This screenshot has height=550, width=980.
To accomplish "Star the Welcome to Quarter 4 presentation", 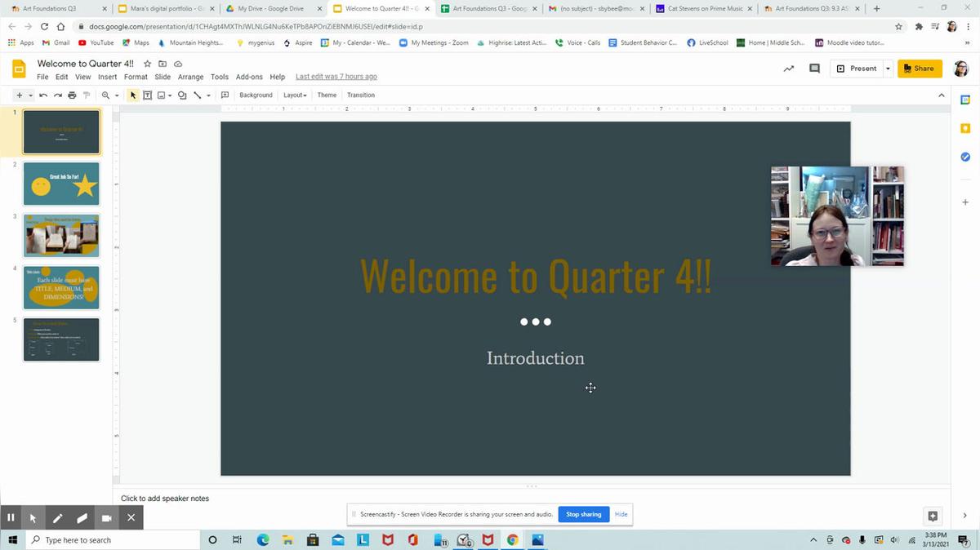I will (148, 64).
